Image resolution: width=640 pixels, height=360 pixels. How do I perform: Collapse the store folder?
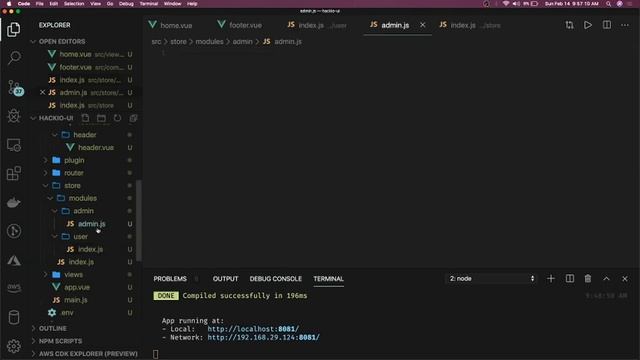pyautogui.click(x=45, y=186)
